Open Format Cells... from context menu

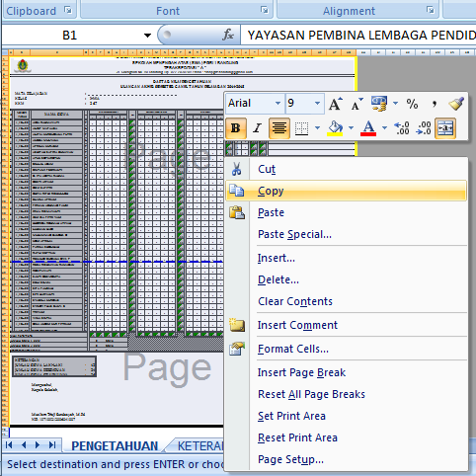pyautogui.click(x=346, y=349)
